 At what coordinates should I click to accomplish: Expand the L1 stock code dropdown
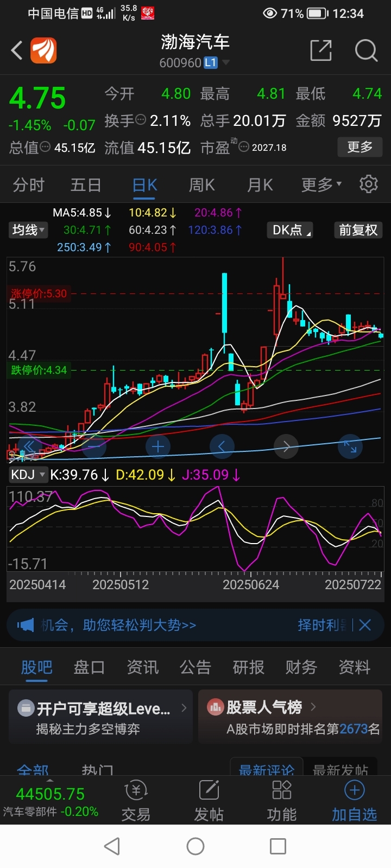(x=226, y=62)
